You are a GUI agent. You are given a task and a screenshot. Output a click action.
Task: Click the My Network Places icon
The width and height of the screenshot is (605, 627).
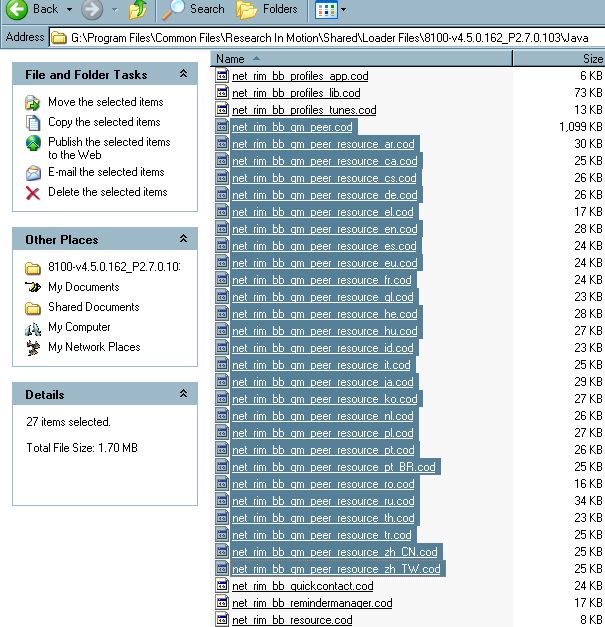point(33,348)
